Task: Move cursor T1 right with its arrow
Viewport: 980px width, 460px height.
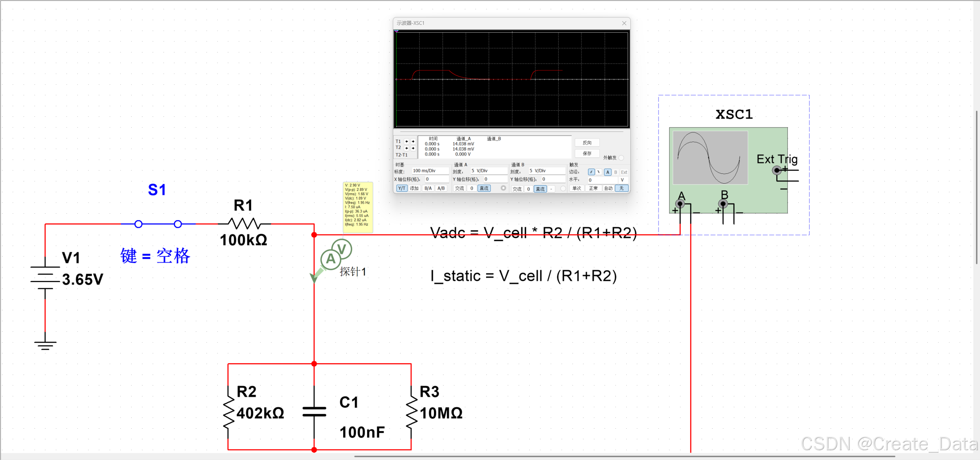Action: tap(413, 141)
